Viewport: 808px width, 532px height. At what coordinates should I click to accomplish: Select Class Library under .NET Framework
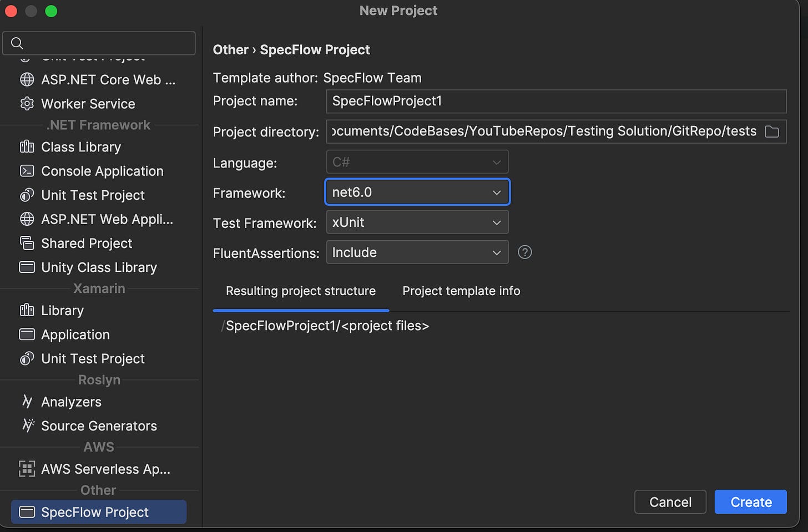(99, 147)
